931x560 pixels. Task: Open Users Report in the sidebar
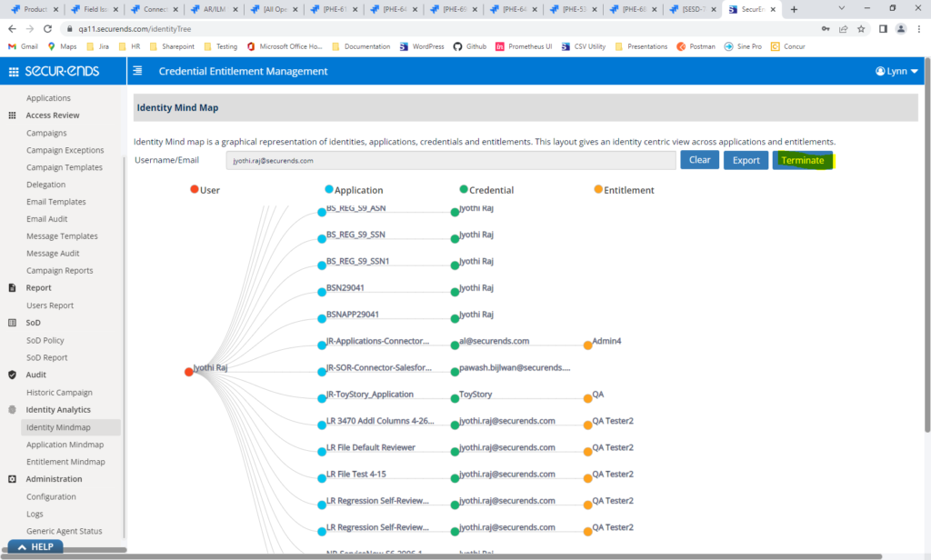[x=50, y=305]
